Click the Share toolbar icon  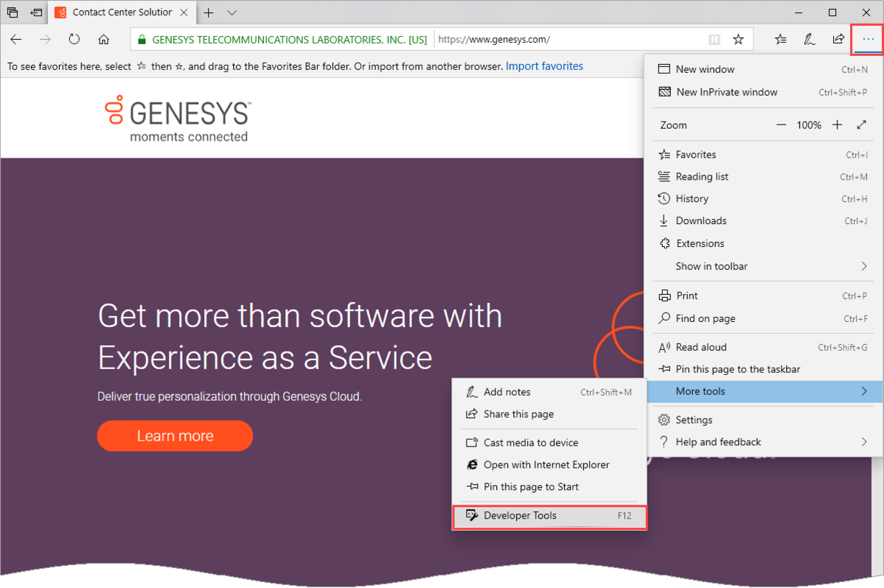click(838, 40)
